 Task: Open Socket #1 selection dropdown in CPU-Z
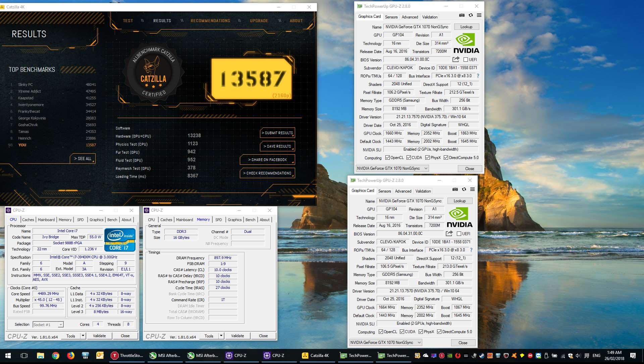click(x=48, y=324)
